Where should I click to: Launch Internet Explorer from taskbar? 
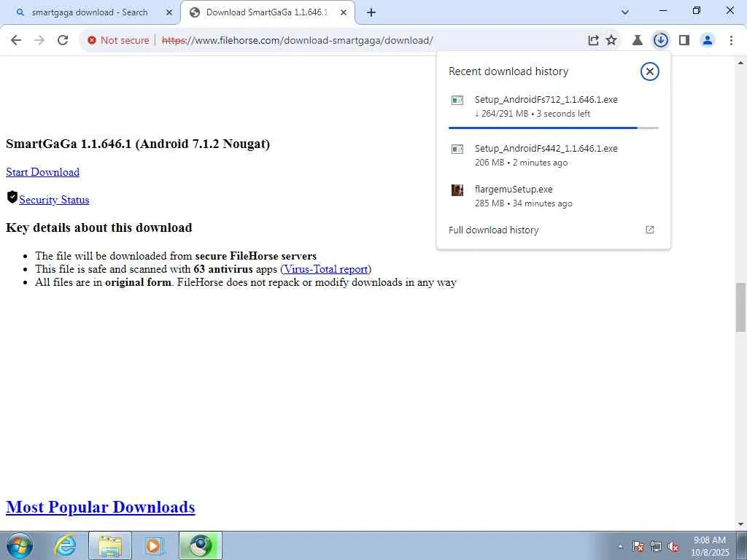pos(65,545)
